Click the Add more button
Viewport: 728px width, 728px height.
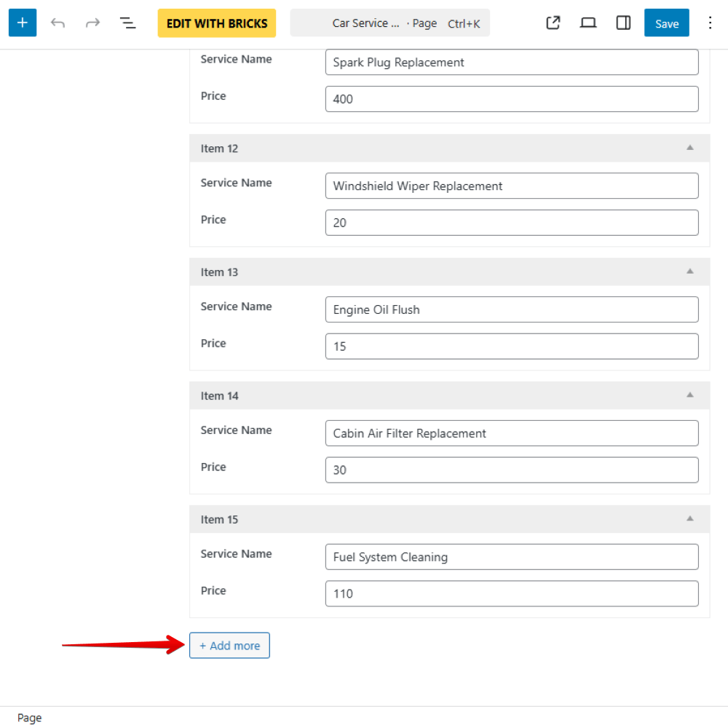[x=229, y=645]
